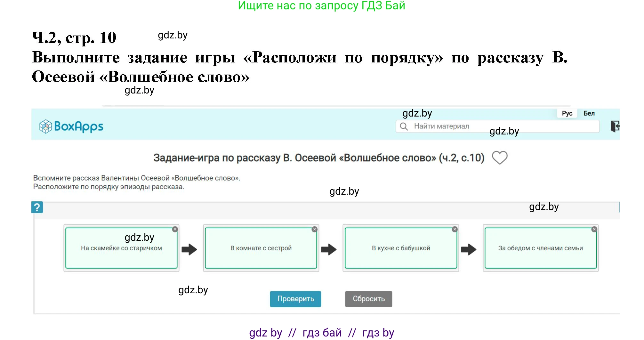644x340 pixels.
Task: Switch language to Бел
Action: 589,113
